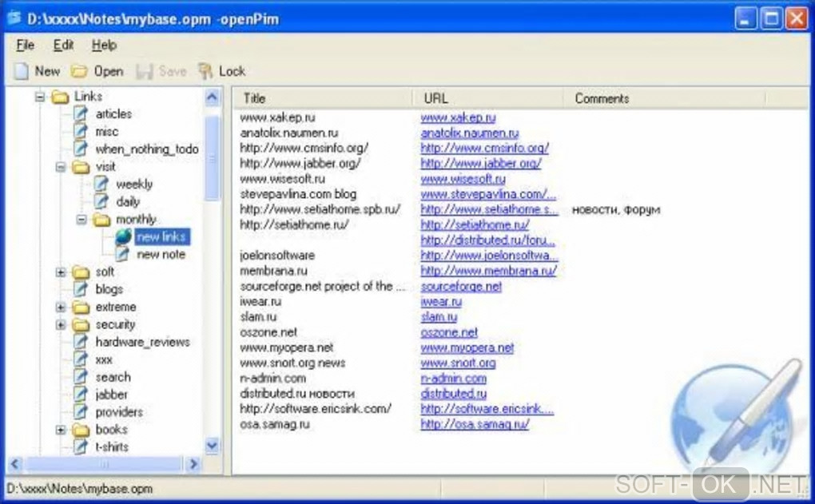Click the note icon beside hardware_reviews

tap(80, 342)
